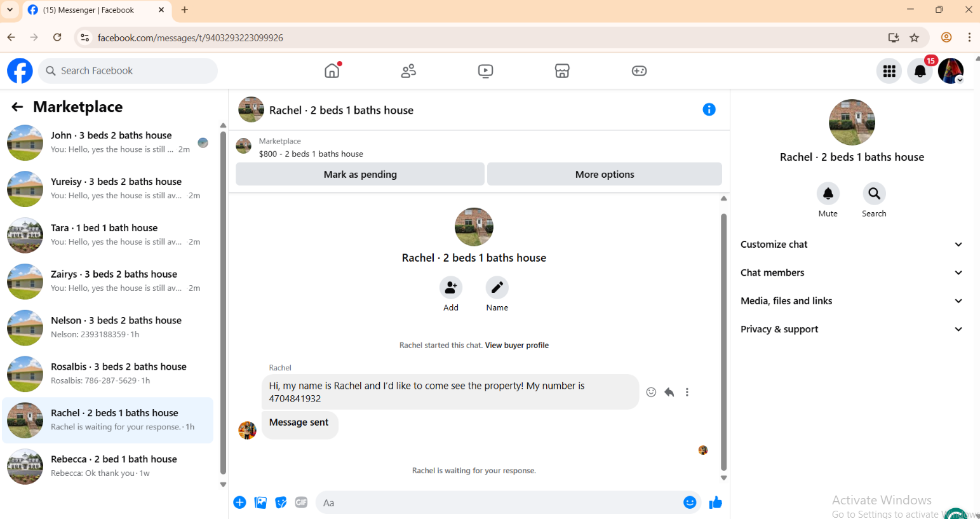Open the Video (Watch) icon
The height and width of the screenshot is (519, 980).
pyautogui.click(x=485, y=71)
